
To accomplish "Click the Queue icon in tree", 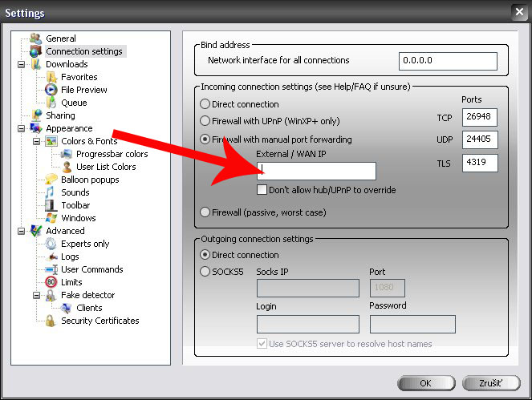I will pos(51,103).
